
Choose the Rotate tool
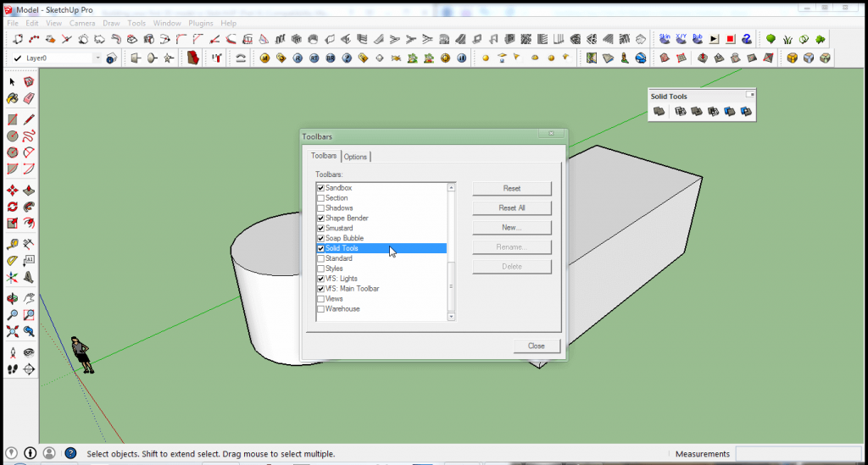12,207
